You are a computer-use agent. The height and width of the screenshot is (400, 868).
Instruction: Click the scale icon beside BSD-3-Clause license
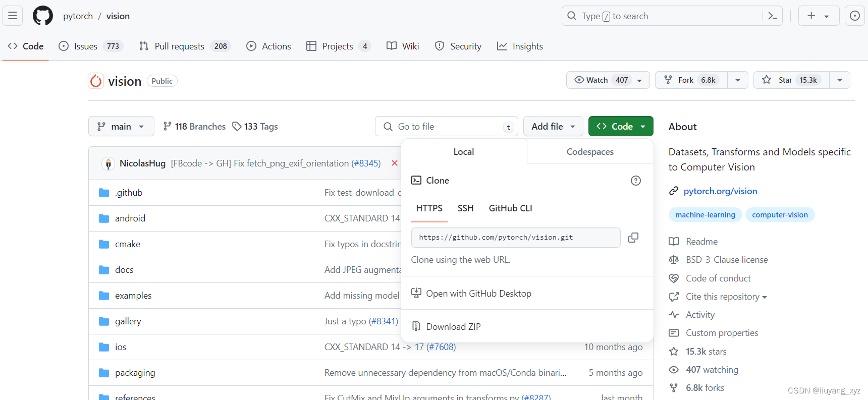[x=674, y=260]
